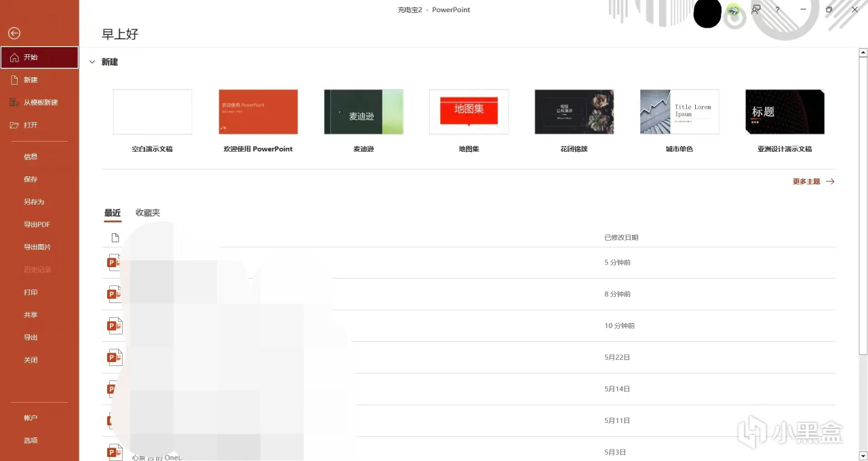This screenshot has width=868, height=461.
Task: Click the 5月22日 date text
Action: [x=617, y=357]
